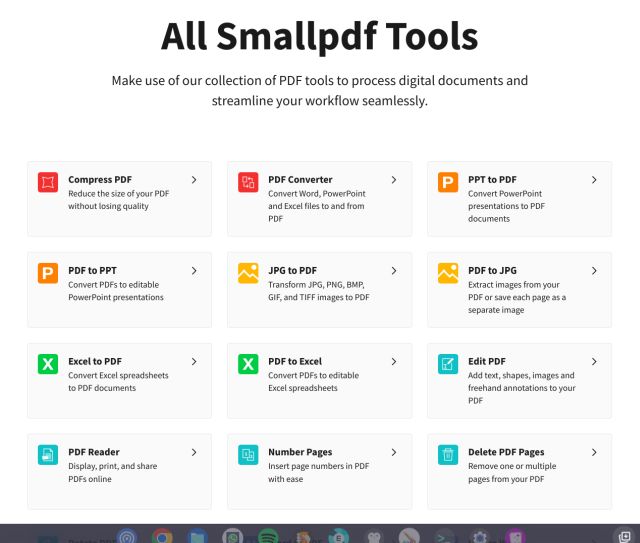
Task: Click text "Convert Excel spreadsheets to PDF documents"
Action: [x=118, y=382]
